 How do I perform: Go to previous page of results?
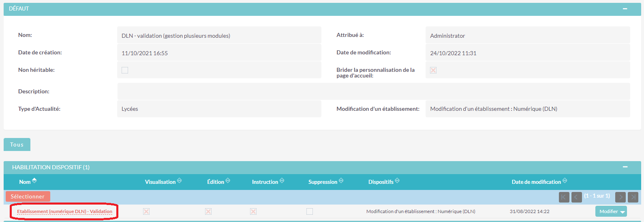click(576, 197)
